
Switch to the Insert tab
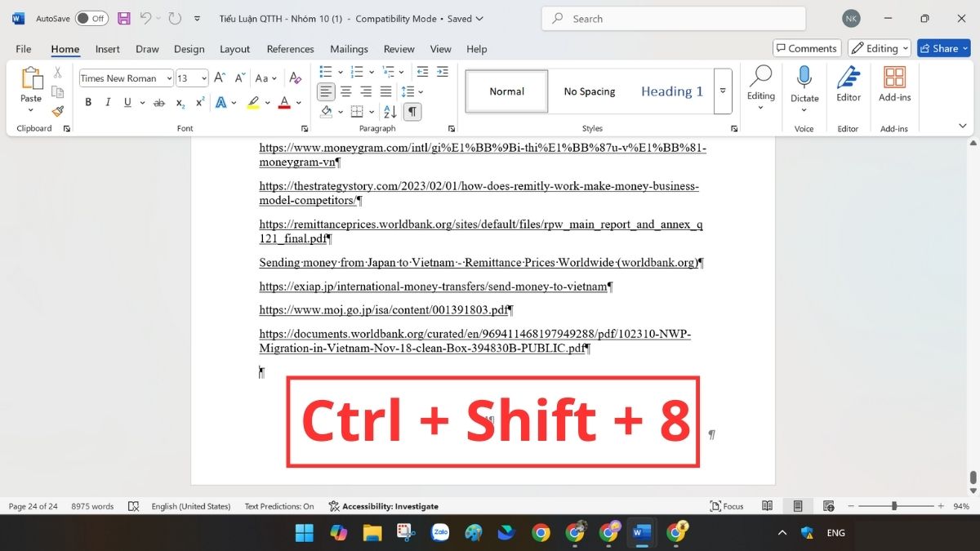[108, 49]
